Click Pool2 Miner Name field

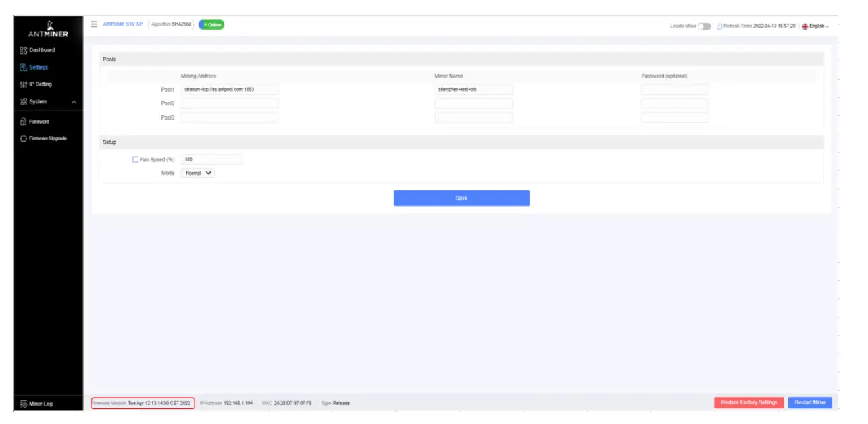coord(474,103)
